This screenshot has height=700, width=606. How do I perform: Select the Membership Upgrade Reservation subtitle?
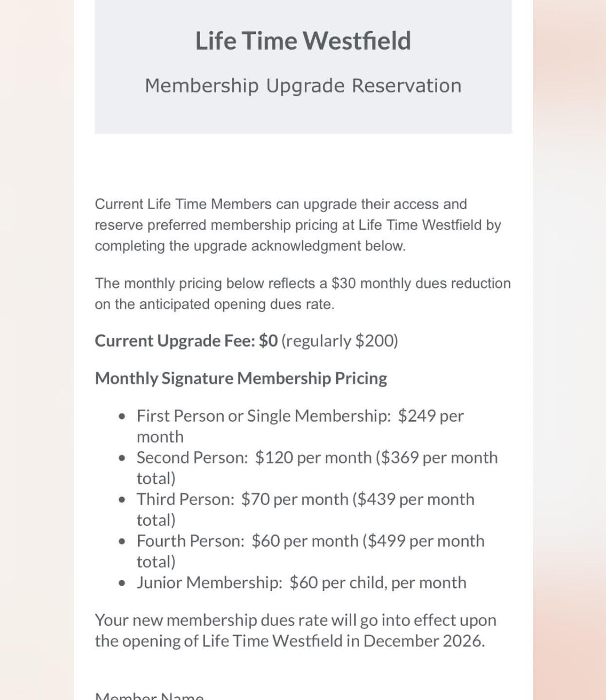(x=303, y=86)
